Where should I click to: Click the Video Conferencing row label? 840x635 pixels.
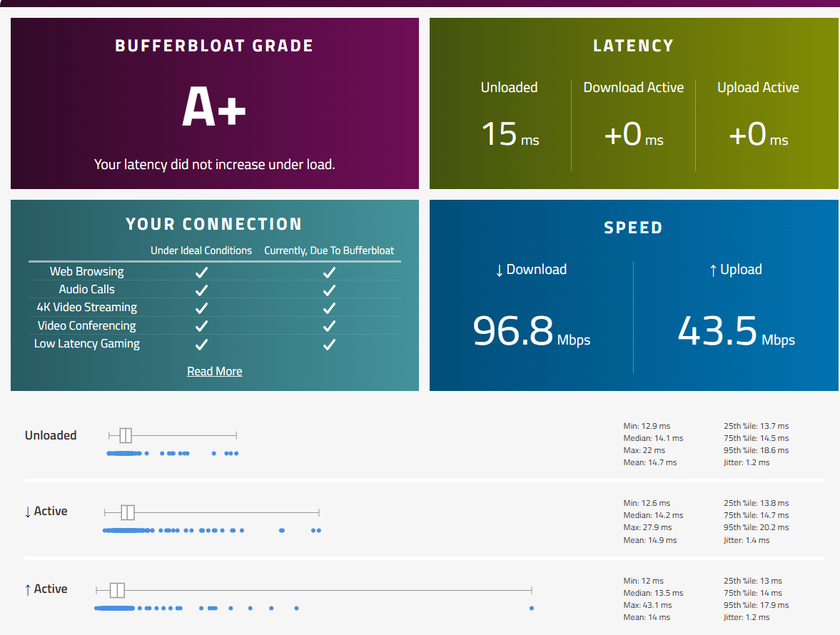[87, 325]
